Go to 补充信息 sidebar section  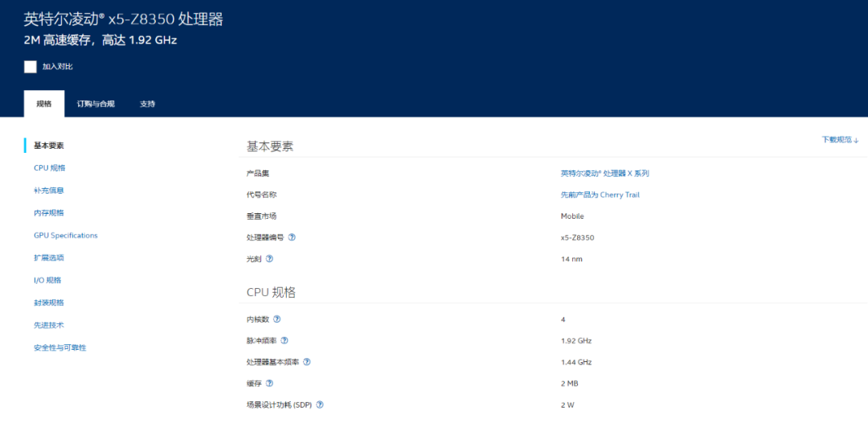(49, 191)
